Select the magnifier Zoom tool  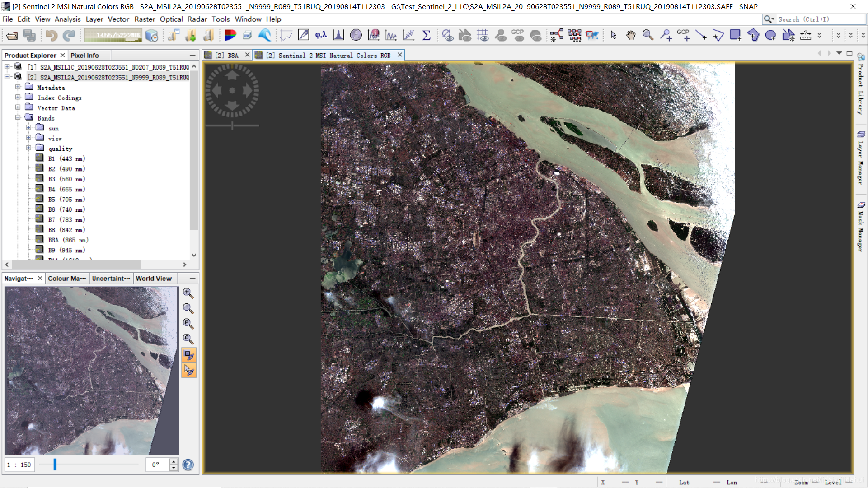[648, 35]
